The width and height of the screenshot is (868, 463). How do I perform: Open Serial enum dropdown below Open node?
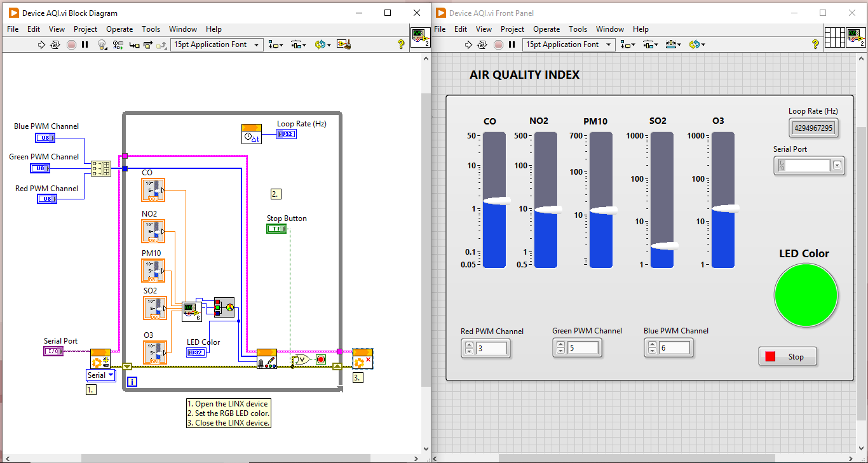[101, 375]
